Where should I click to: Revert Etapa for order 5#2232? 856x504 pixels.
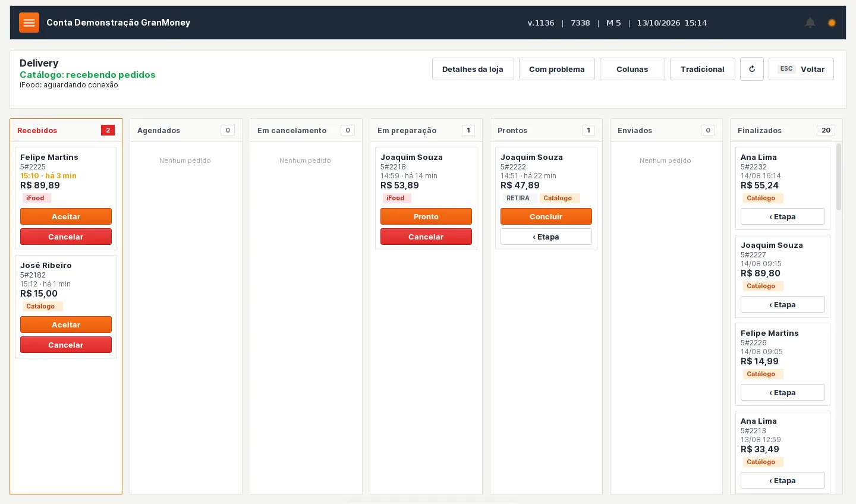tap(783, 216)
